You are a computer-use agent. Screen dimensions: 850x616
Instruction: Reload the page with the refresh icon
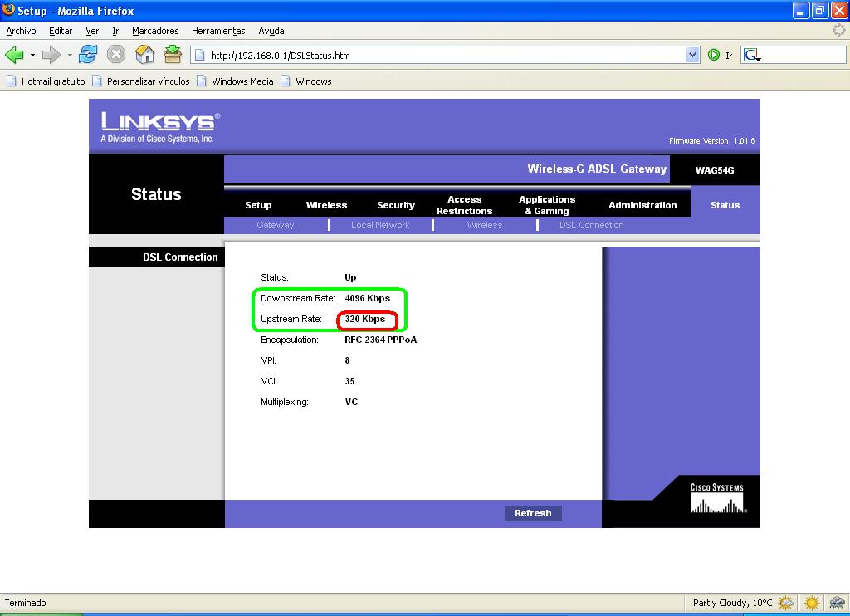tap(88, 54)
